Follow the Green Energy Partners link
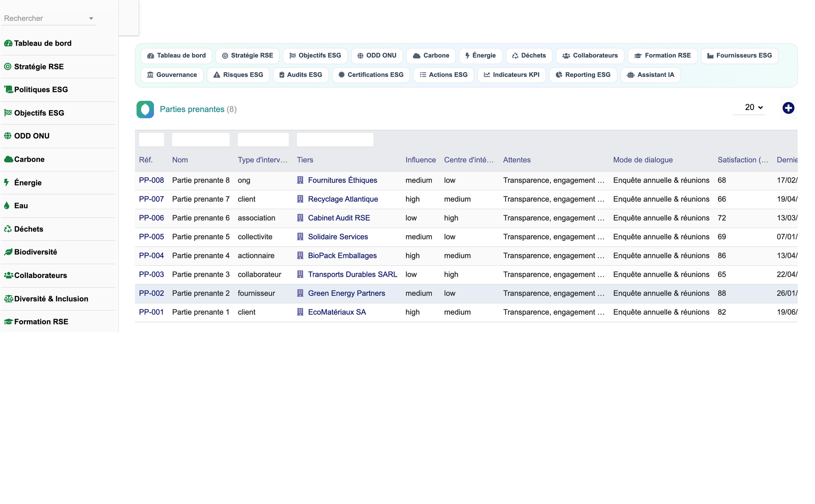815x504 pixels. (x=346, y=293)
